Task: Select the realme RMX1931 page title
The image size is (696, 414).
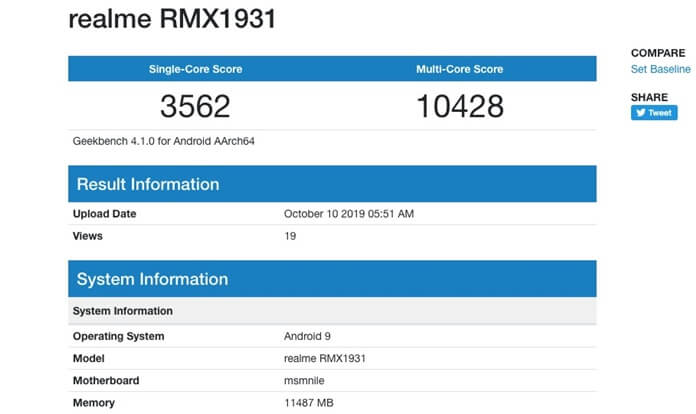Action: (x=172, y=19)
